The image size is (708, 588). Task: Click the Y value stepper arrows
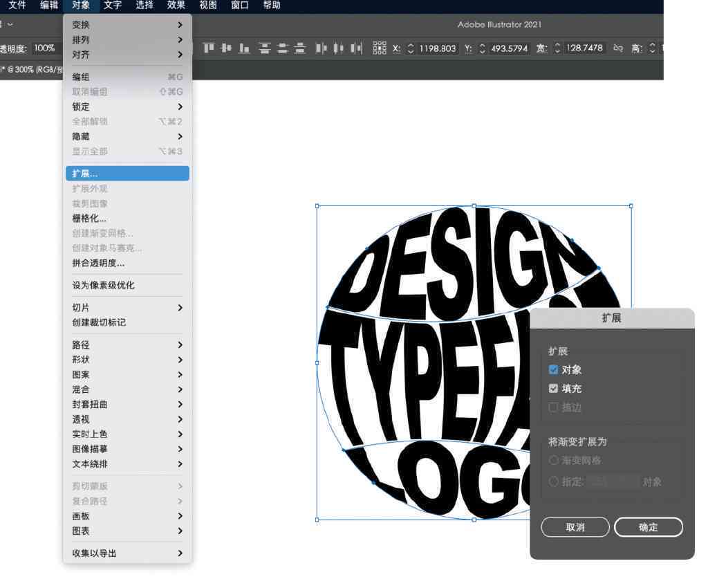[482, 48]
